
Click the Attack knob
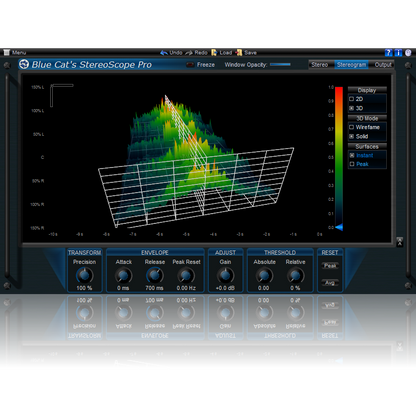[x=123, y=275]
